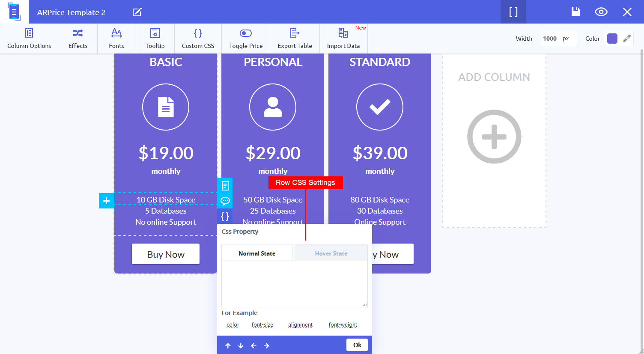
Task: Open the Fonts settings
Action: tap(116, 39)
